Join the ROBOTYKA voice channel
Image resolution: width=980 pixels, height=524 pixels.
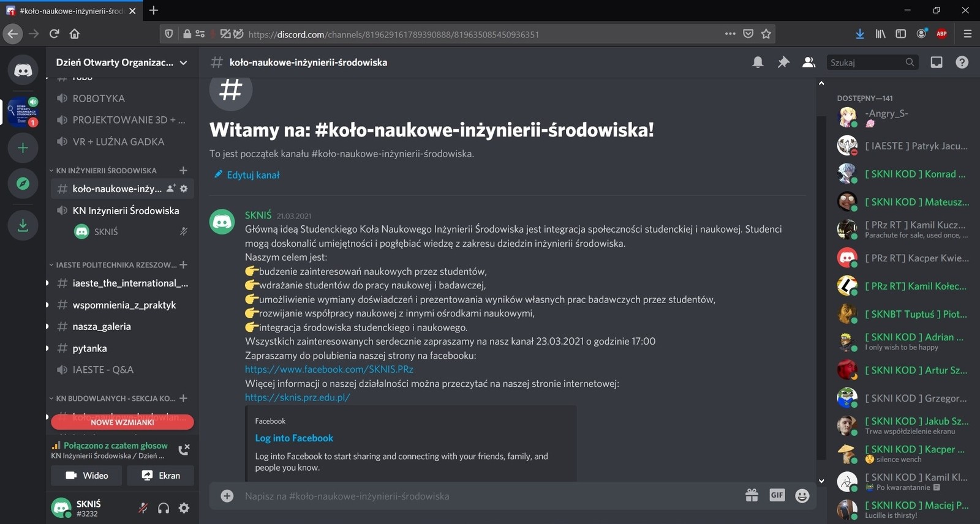click(x=99, y=99)
